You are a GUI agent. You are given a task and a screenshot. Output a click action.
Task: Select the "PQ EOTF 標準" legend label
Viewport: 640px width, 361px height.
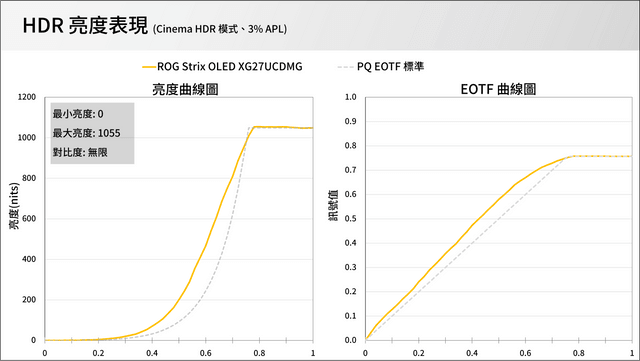click(x=391, y=67)
